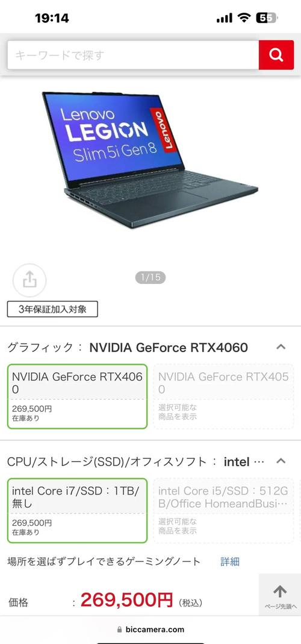Select the NVIDIA GeForce RTX4060 option

point(77,396)
